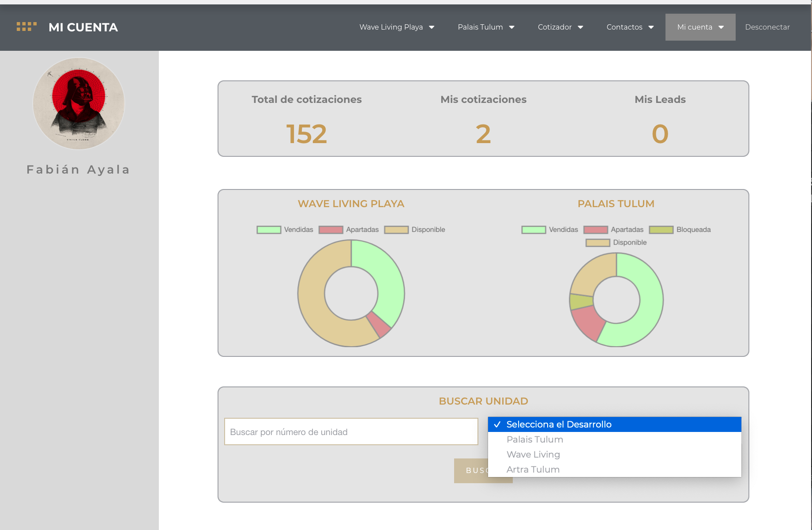Image resolution: width=812 pixels, height=530 pixels.
Task: Click the Desconectar link
Action: 767,27
